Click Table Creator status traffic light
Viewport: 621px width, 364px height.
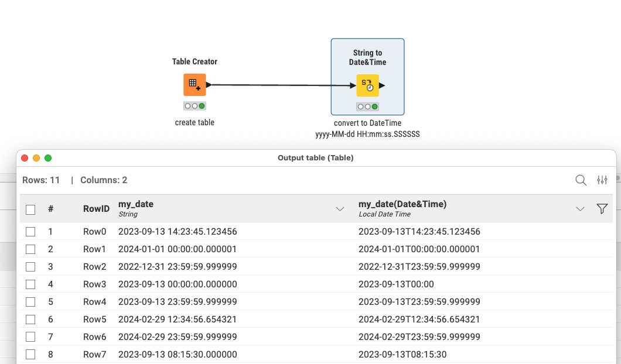coord(195,106)
